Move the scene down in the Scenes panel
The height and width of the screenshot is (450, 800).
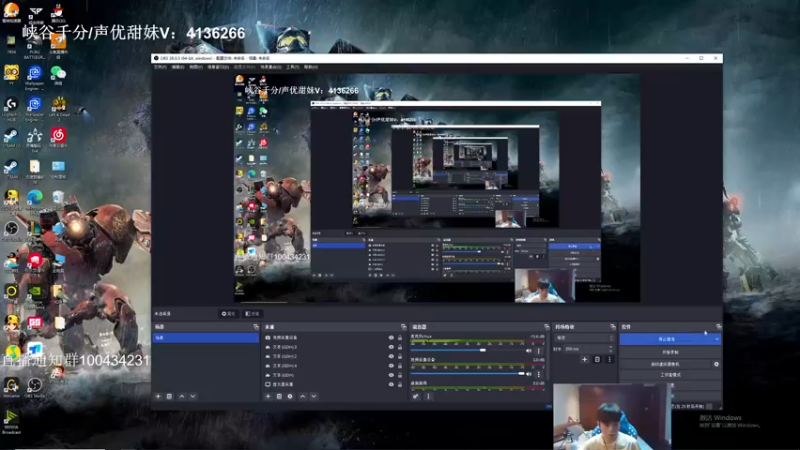coord(193,396)
